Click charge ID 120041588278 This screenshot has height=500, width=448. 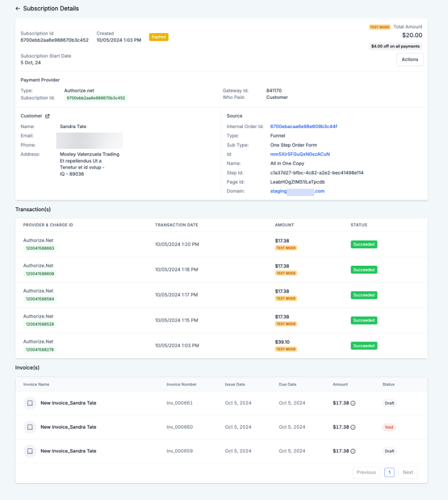pyautogui.click(x=40, y=349)
